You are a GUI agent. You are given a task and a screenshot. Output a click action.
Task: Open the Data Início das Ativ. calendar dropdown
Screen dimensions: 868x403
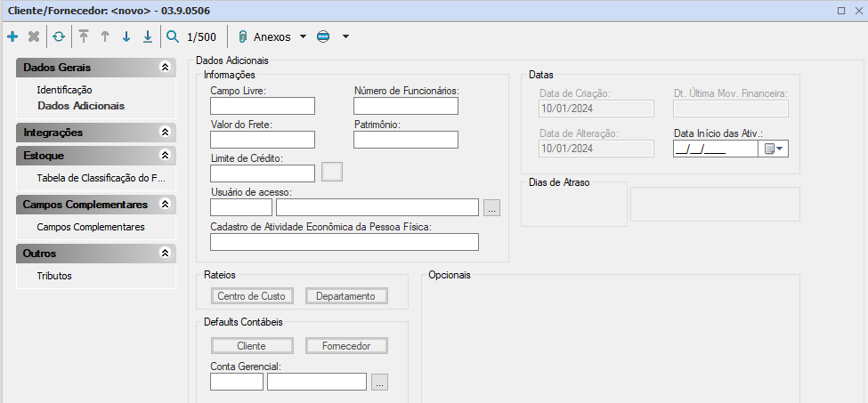[x=773, y=149]
